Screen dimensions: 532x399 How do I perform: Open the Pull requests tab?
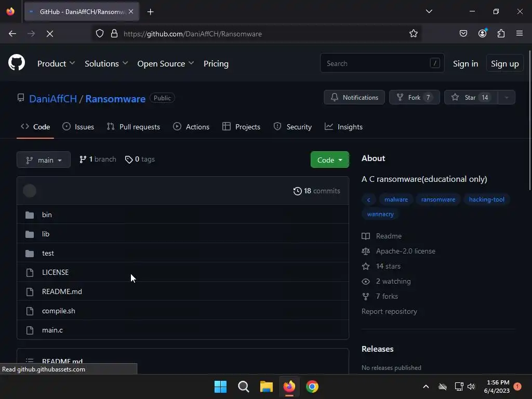(134, 127)
